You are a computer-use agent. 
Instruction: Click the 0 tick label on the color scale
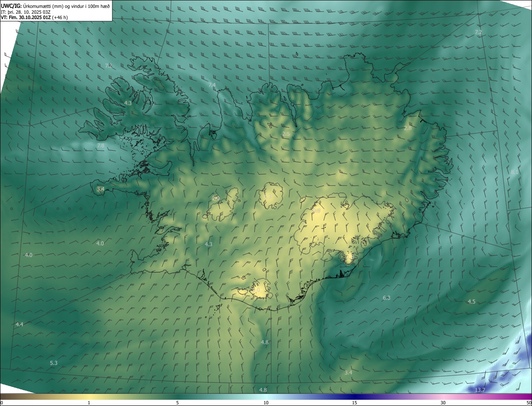(1, 403)
